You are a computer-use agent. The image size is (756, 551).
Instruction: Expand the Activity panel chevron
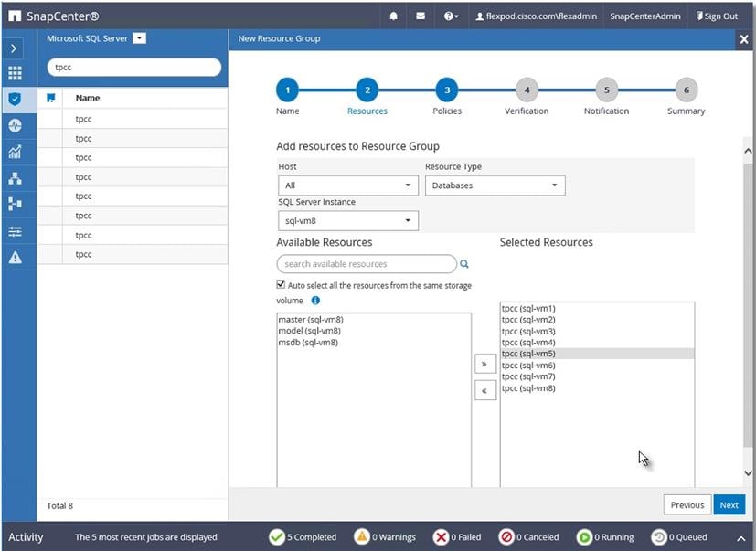[x=741, y=538]
